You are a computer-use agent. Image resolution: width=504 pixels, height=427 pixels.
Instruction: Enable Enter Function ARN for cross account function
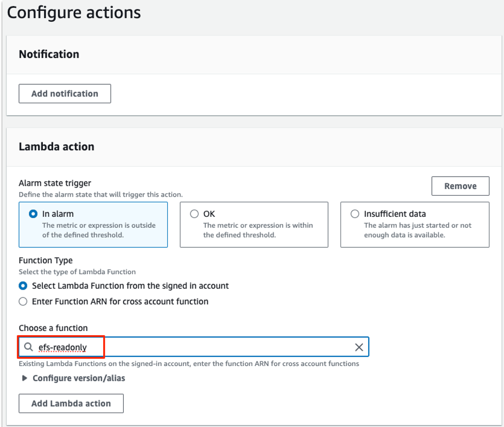tap(22, 301)
